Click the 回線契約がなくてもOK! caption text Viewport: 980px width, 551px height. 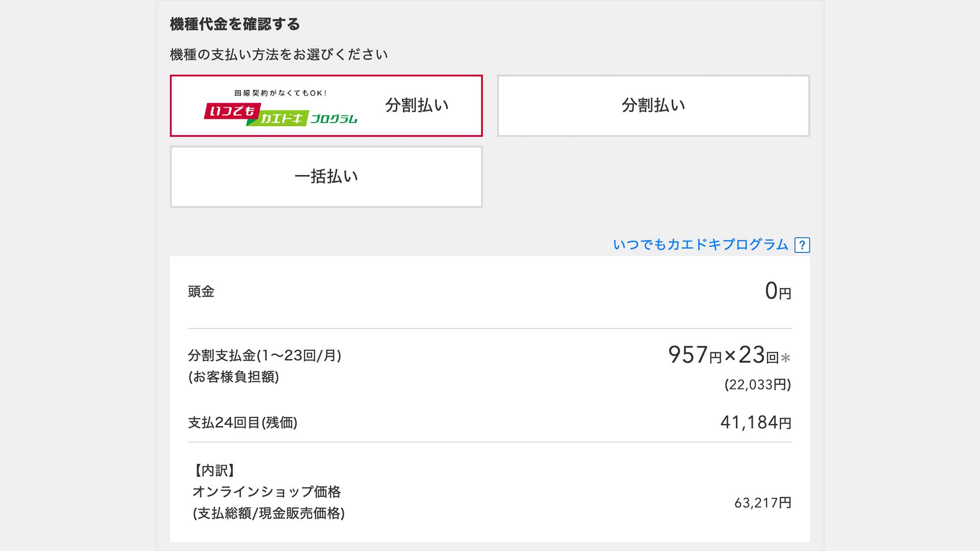click(x=280, y=93)
